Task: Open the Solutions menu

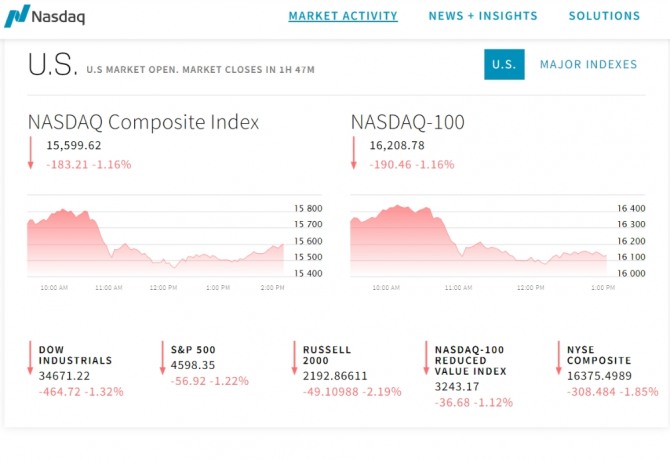Action: (x=604, y=16)
